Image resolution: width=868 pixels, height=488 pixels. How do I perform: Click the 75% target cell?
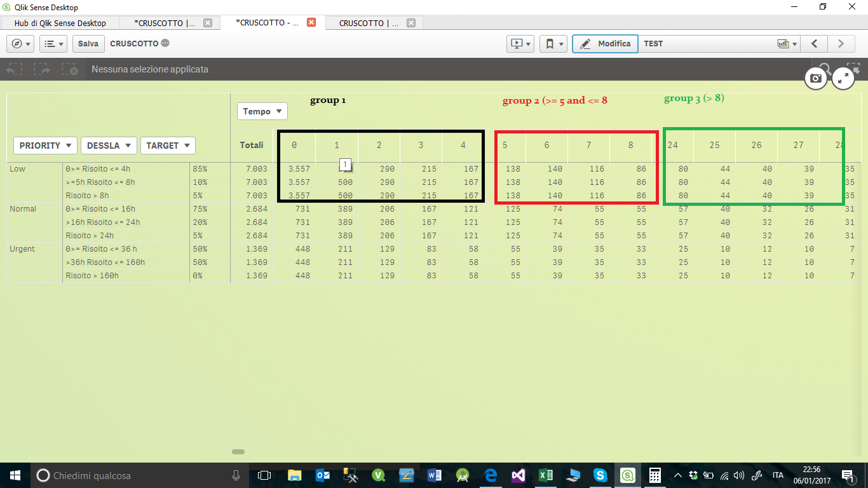click(x=200, y=208)
